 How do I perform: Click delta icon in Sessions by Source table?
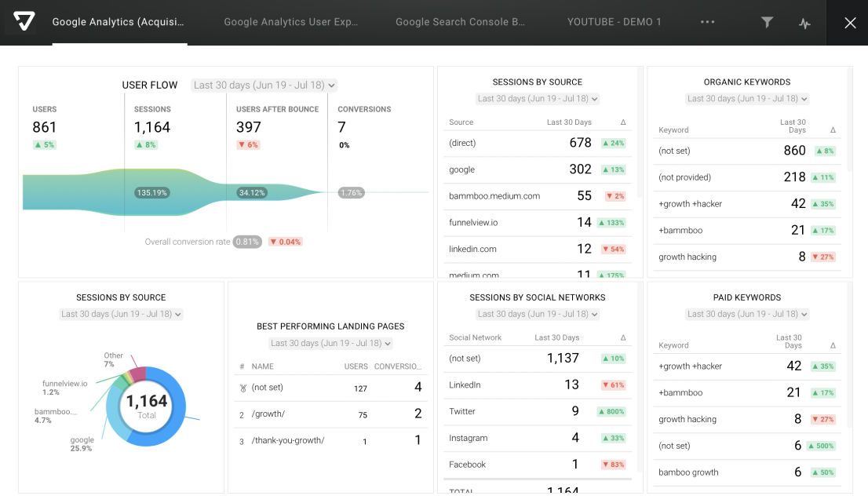coord(623,122)
